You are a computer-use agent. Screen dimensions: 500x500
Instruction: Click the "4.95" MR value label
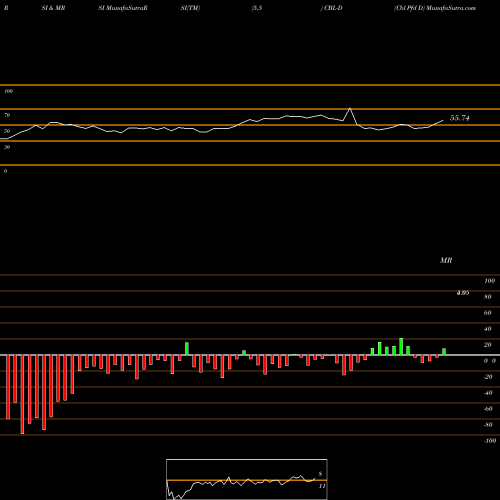463,293
